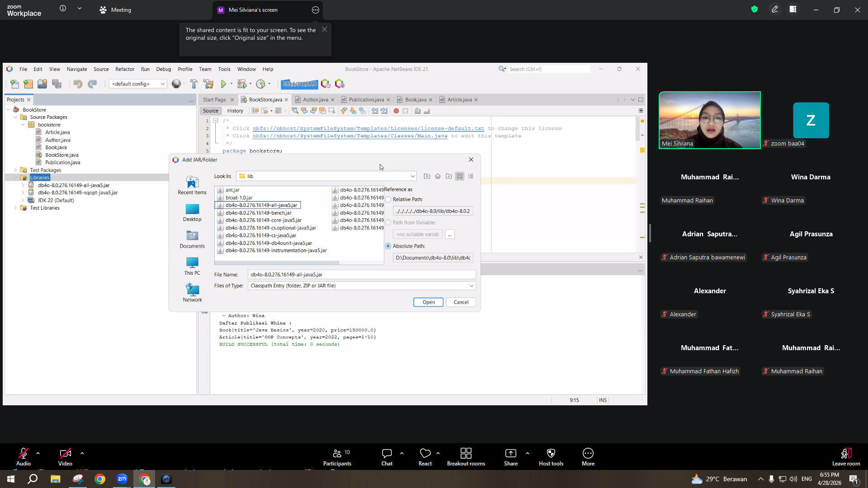
Task: Expand the JDK 22 (Default) node
Action: (23, 201)
